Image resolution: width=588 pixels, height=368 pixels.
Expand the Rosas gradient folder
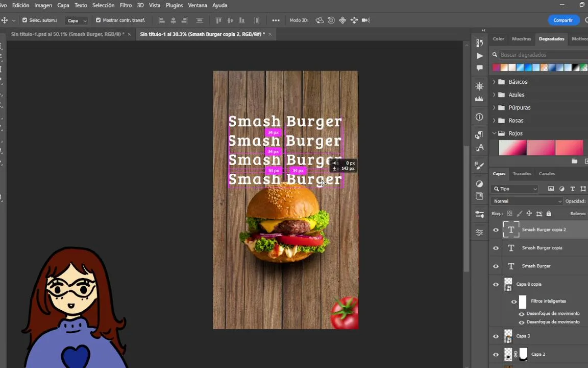pyautogui.click(x=494, y=121)
